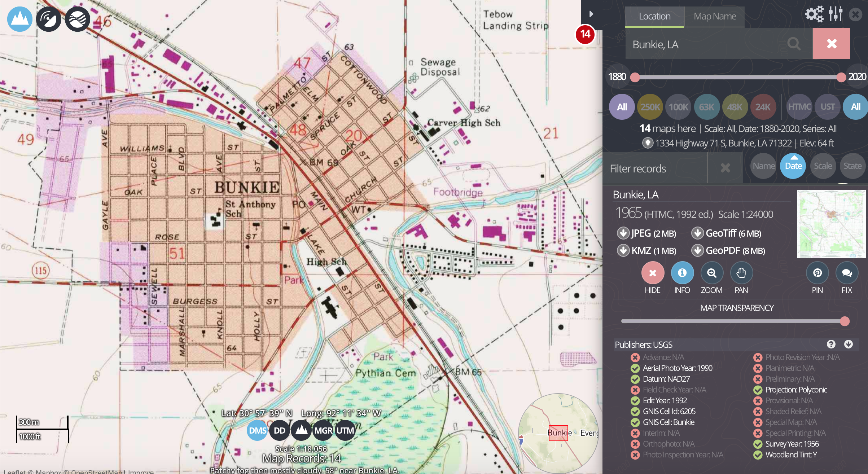Zoom to the map extent with ZOOM icon

pos(712,273)
